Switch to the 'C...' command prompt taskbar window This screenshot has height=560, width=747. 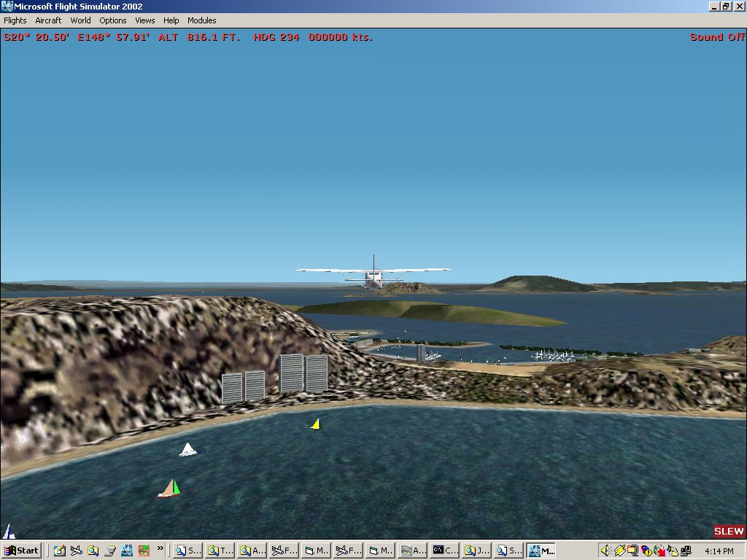[x=444, y=551]
